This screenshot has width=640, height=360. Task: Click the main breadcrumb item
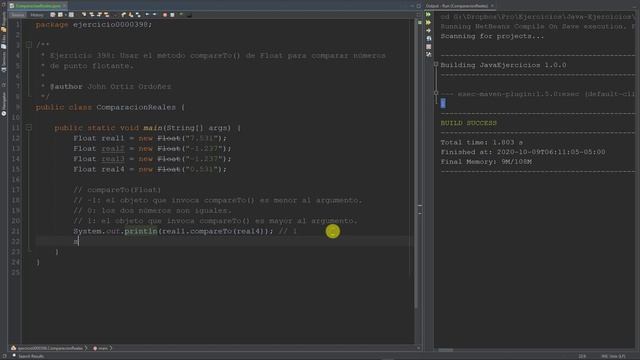pyautogui.click(x=102, y=348)
